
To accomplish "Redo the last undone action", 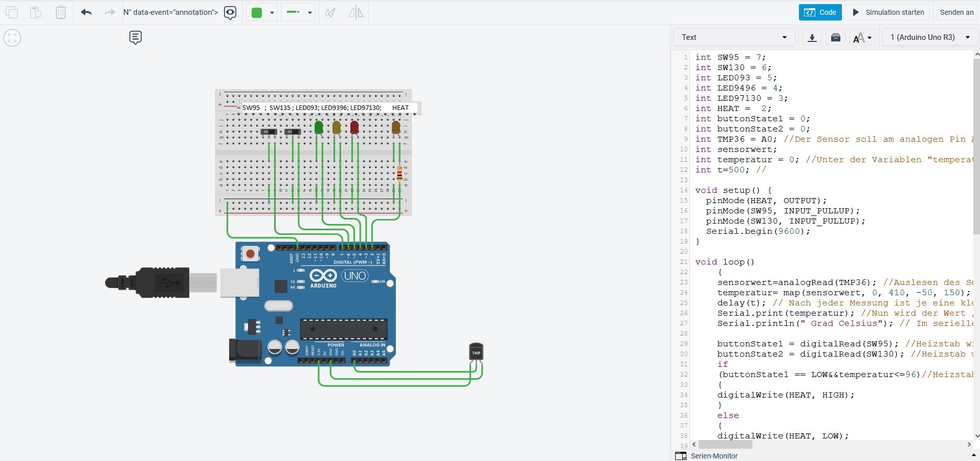I will pyautogui.click(x=109, y=12).
